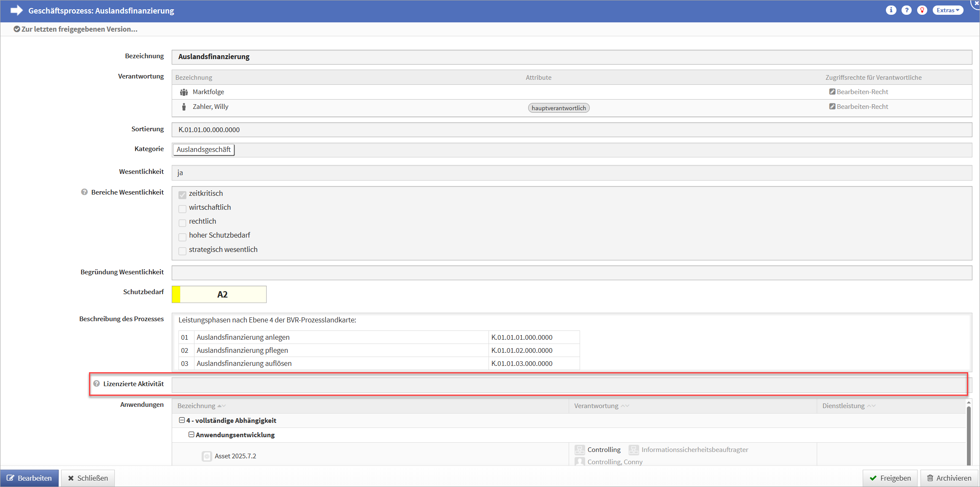Click the person icon beside Zahler, Willy
Screen dimensions: 980x487
tap(184, 107)
